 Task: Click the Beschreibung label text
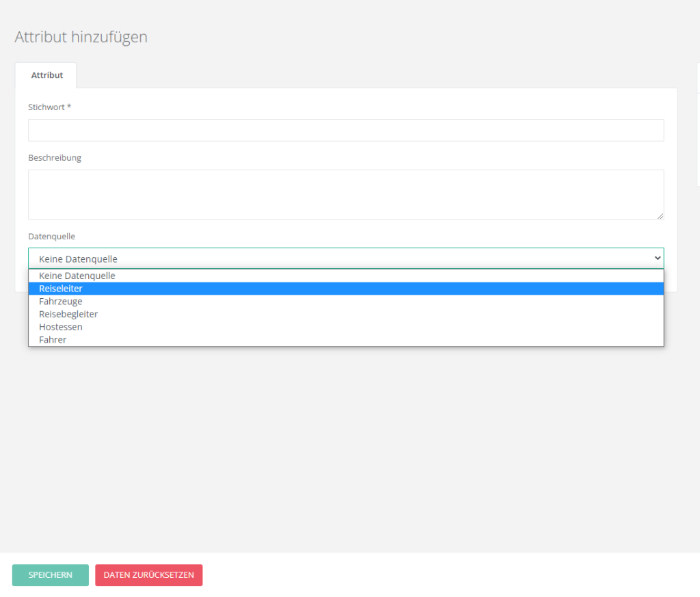pos(55,157)
